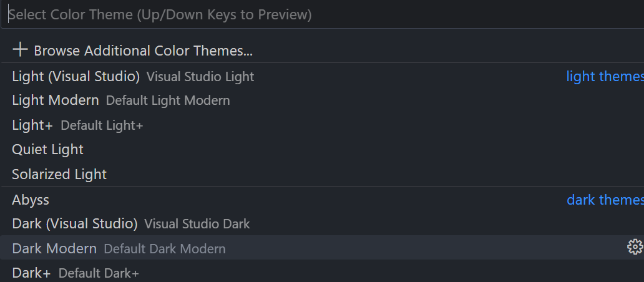Click the blue "light themes" group label
Screen dimensions: 644x282
tap(604, 77)
